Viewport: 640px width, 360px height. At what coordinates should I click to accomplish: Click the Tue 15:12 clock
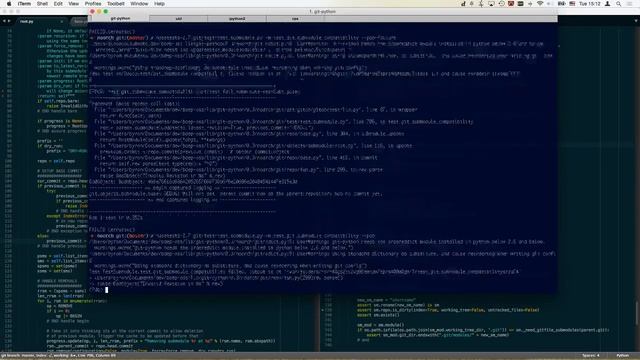pyautogui.click(x=590, y=4)
